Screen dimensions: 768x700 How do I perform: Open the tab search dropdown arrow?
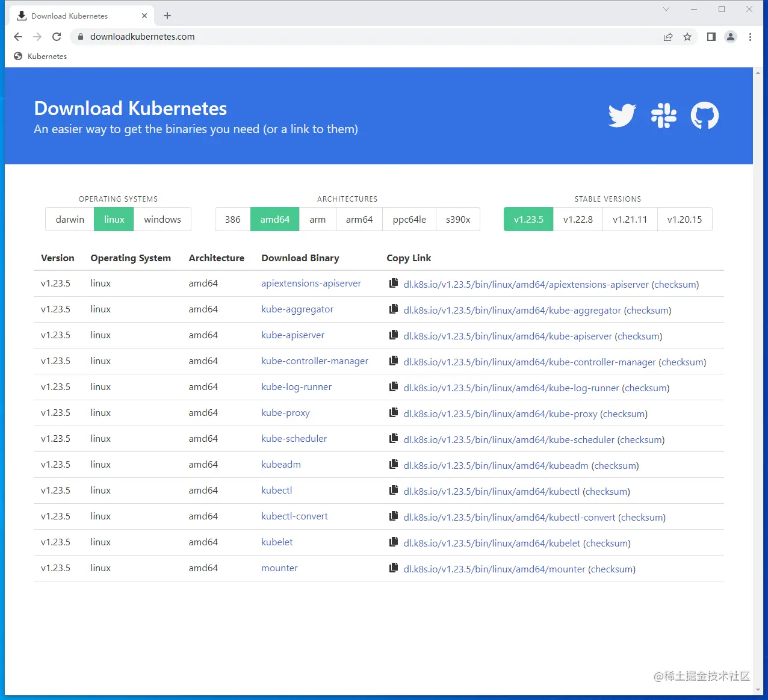point(666,9)
